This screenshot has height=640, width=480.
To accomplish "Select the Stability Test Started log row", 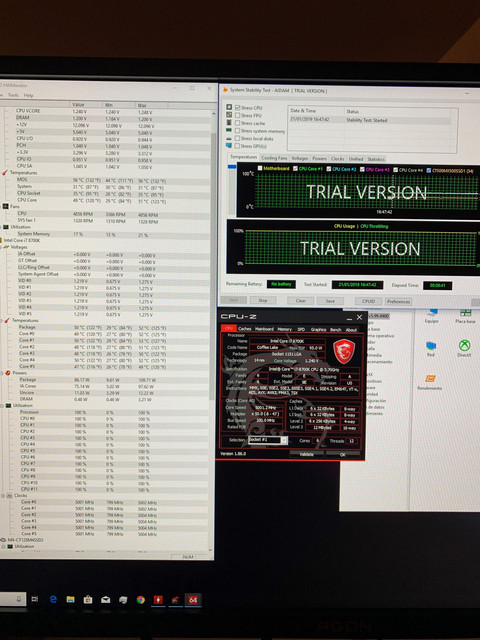I will coord(370,120).
